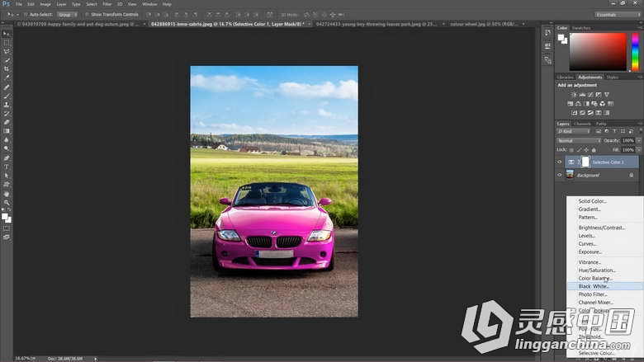Select the Blur tool
Screen dimensions: 644x362
6,140
